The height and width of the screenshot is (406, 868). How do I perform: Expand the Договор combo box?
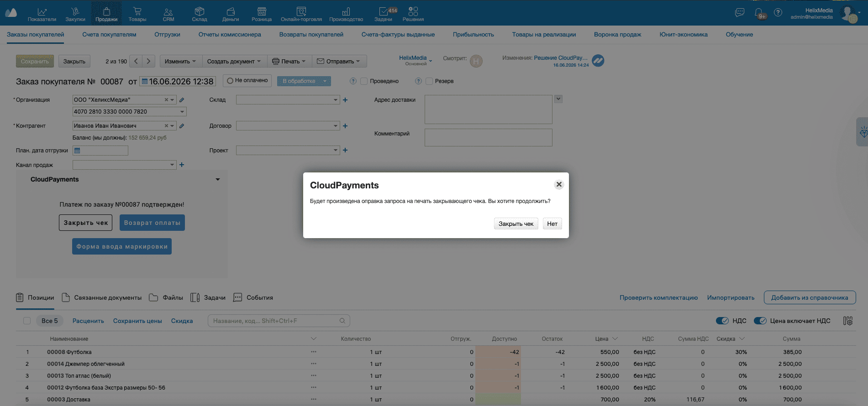point(336,126)
